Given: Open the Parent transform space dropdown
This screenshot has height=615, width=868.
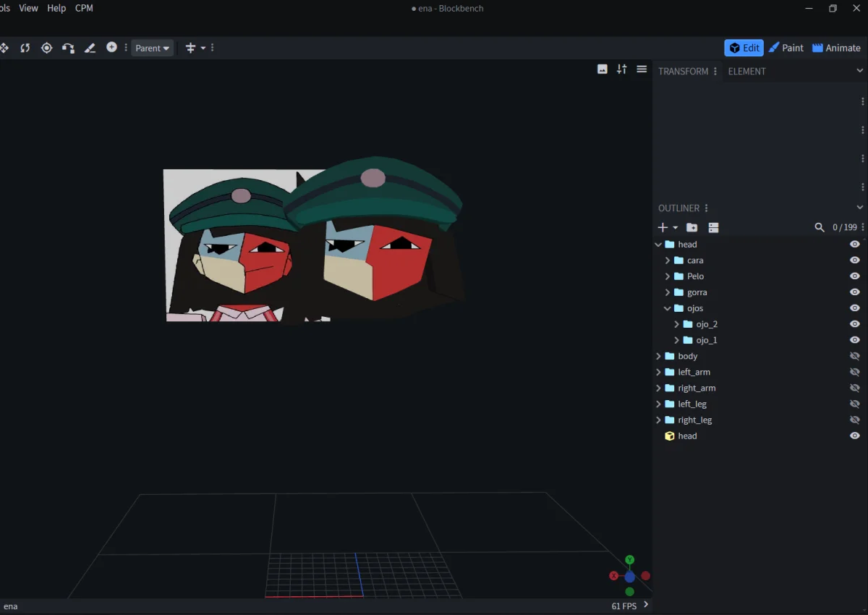Looking at the screenshot, I should point(153,48).
